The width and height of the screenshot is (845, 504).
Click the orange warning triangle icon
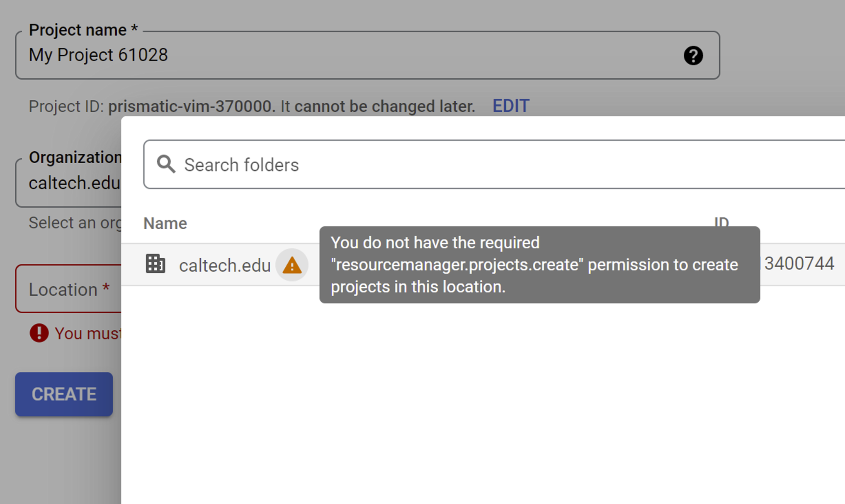click(292, 265)
